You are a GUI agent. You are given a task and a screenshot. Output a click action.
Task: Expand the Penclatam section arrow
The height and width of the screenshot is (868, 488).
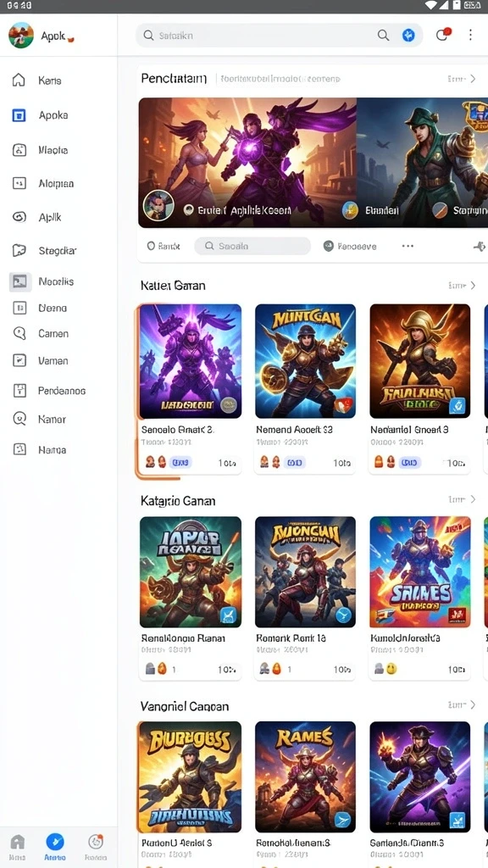[473, 79]
